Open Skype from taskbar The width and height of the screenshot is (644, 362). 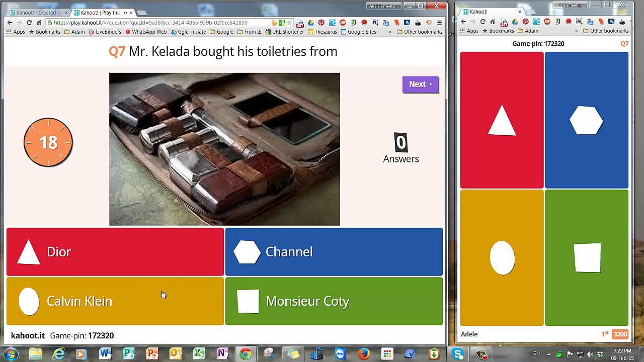[x=457, y=354]
